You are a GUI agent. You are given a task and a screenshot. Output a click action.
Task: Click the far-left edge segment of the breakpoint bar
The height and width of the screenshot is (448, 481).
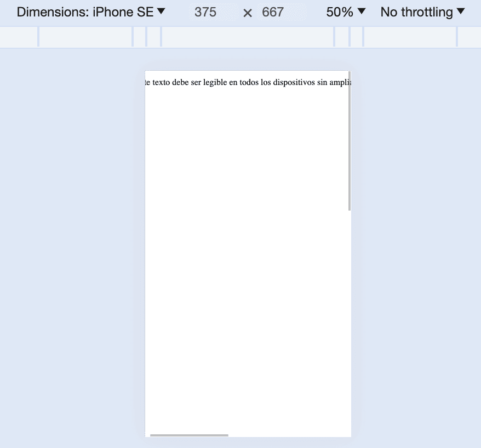[19, 37]
